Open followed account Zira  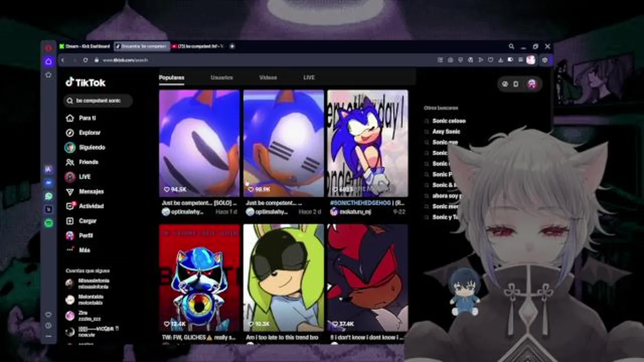coord(83,316)
